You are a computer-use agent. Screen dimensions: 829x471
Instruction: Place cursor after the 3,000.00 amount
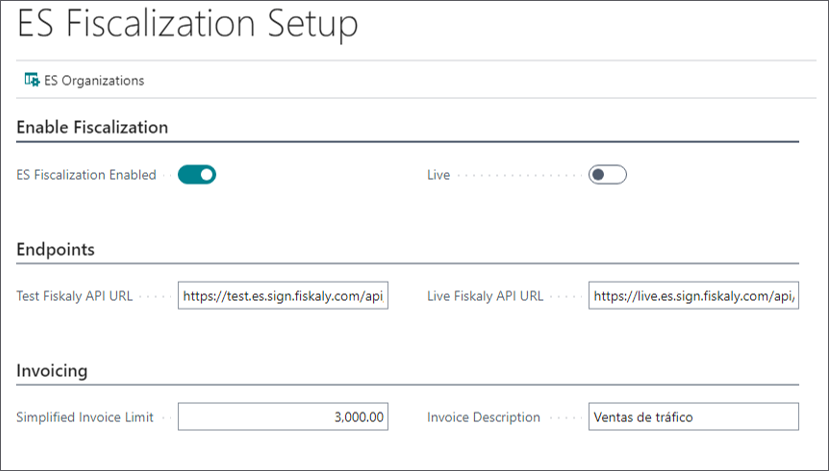point(384,417)
